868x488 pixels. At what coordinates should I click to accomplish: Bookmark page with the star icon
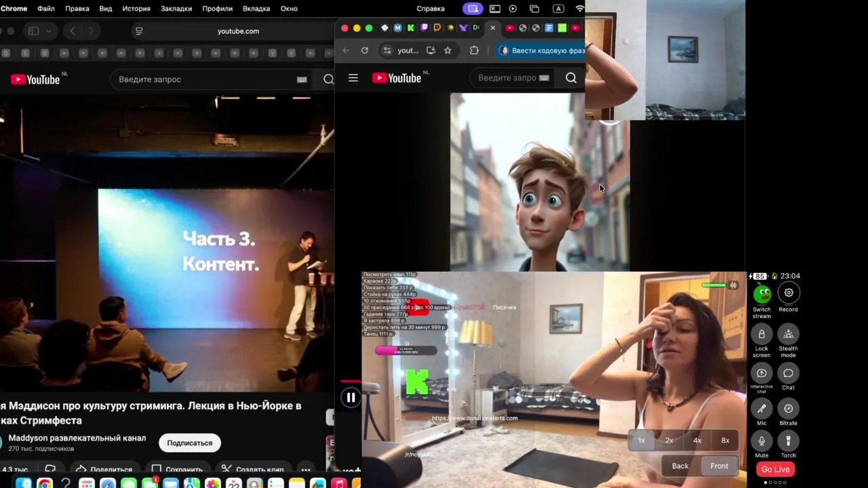pos(448,50)
